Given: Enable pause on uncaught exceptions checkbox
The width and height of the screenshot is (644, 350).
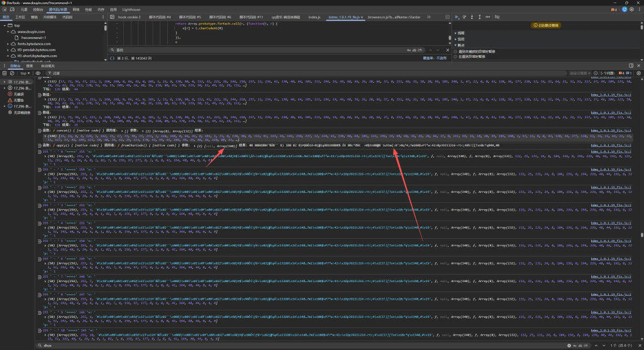Looking at the screenshot, I should click(x=455, y=52).
